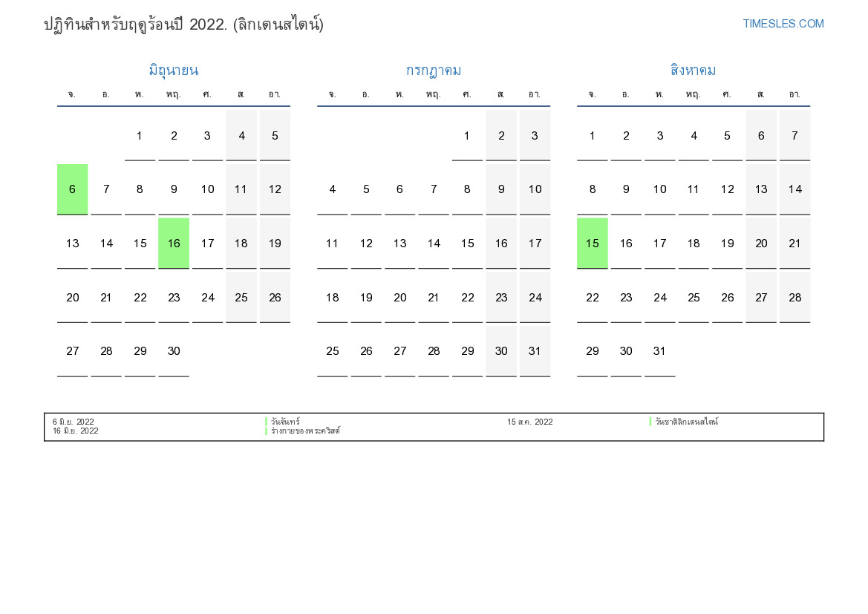
Task: Select day 31 in กรกฎาคม
Action: (x=535, y=351)
